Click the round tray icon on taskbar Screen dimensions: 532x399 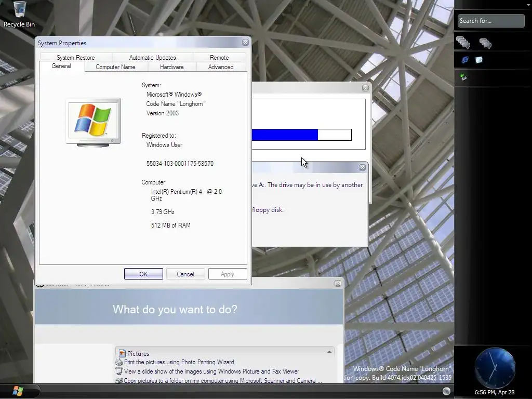(446, 391)
